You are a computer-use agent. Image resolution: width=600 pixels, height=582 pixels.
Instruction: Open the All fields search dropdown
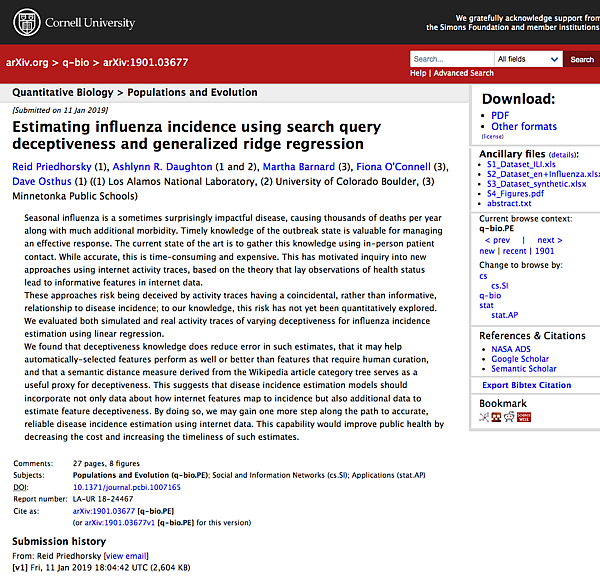click(528, 59)
